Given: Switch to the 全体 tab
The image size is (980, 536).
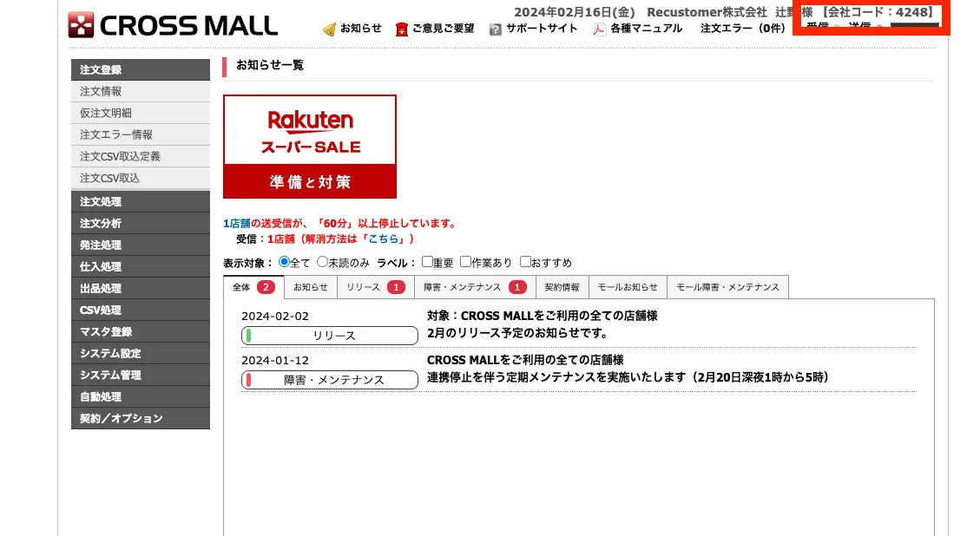Looking at the screenshot, I should coord(253,287).
